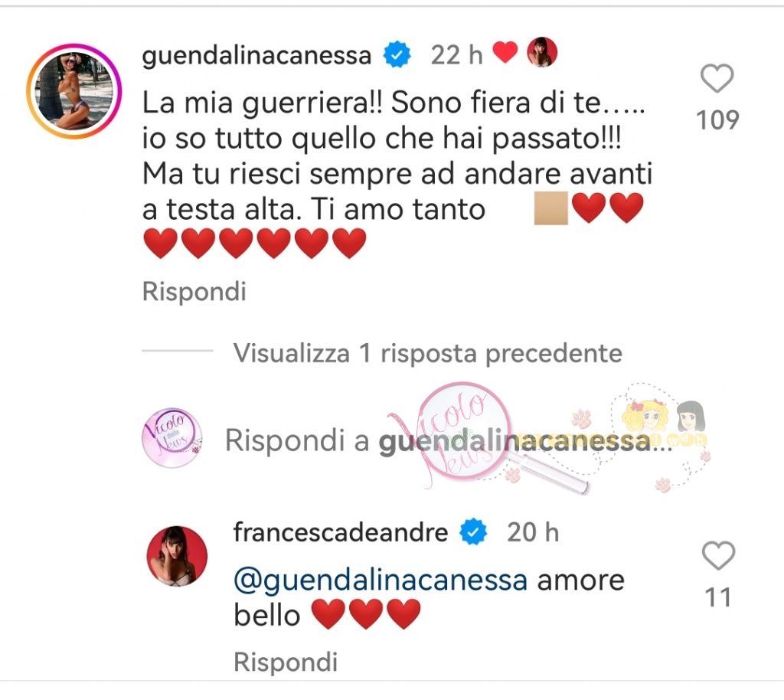This screenshot has height=700, width=784.
Task: Click the red heart liked-by-author icon
Action: coord(505,52)
